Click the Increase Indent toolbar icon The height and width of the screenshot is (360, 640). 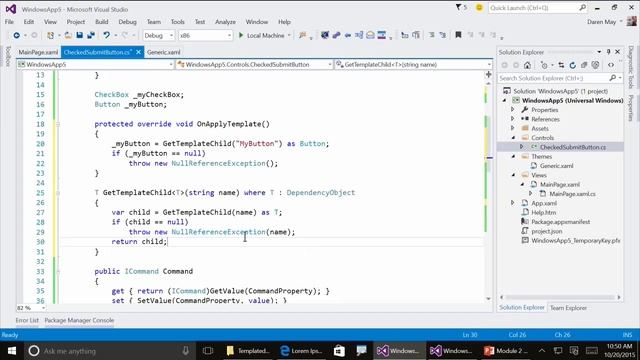coord(442,35)
